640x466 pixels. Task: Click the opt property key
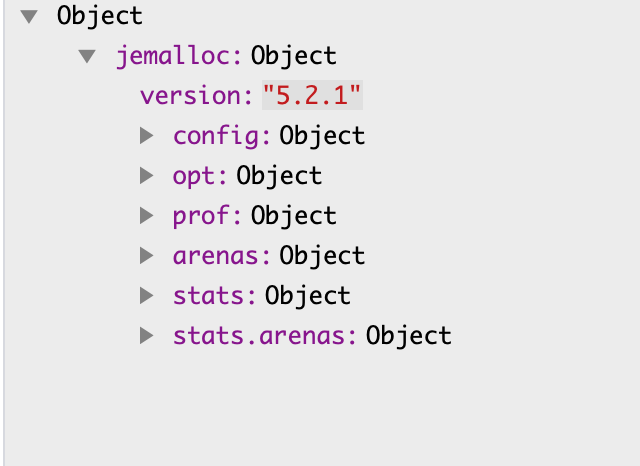pyautogui.click(x=200, y=176)
